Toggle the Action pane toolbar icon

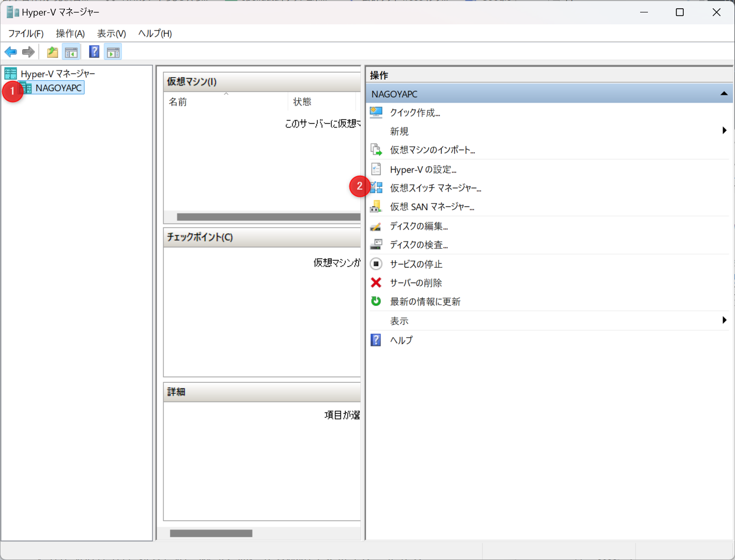click(113, 52)
